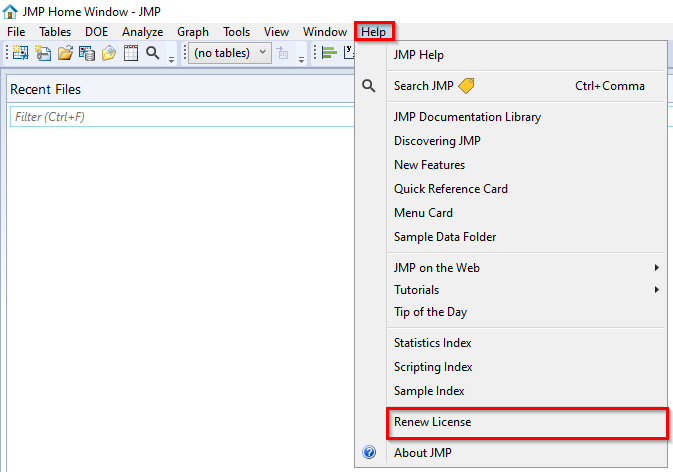
Task: Click the Browse SAS Data folder icon
Action: pyautogui.click(x=109, y=53)
